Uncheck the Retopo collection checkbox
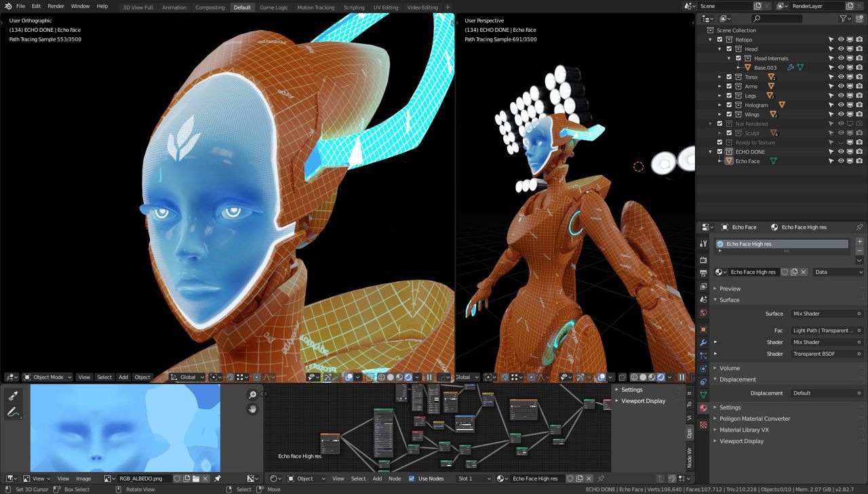Screen dimensions: 868x494 click(719, 39)
